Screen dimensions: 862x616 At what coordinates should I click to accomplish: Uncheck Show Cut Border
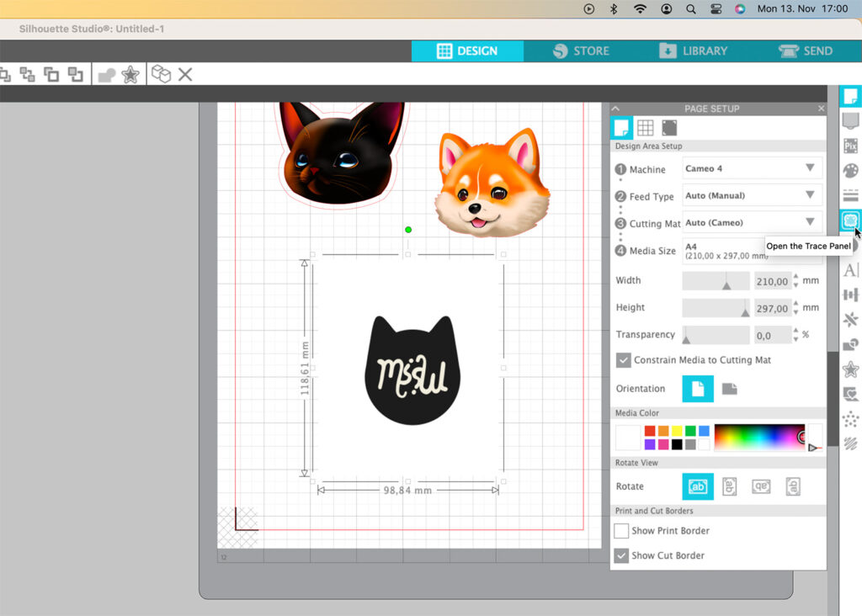(x=622, y=555)
